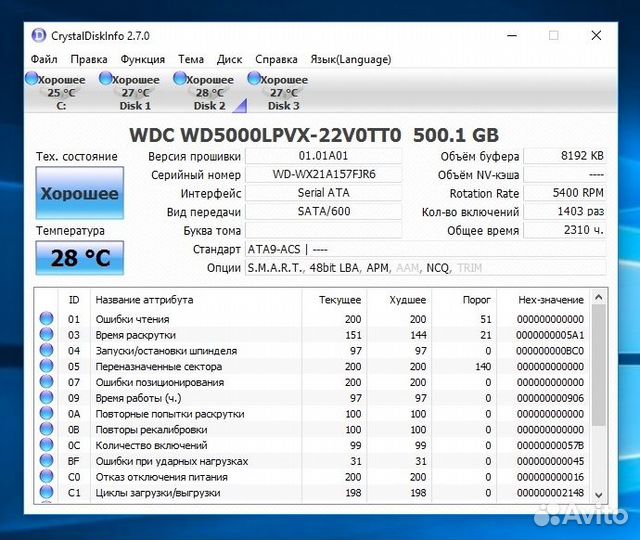Select the Количество включений row

312,445
